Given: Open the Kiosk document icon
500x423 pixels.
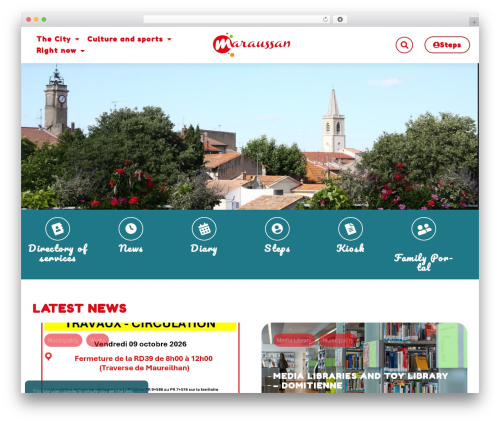Looking at the screenshot, I should pos(350,228).
